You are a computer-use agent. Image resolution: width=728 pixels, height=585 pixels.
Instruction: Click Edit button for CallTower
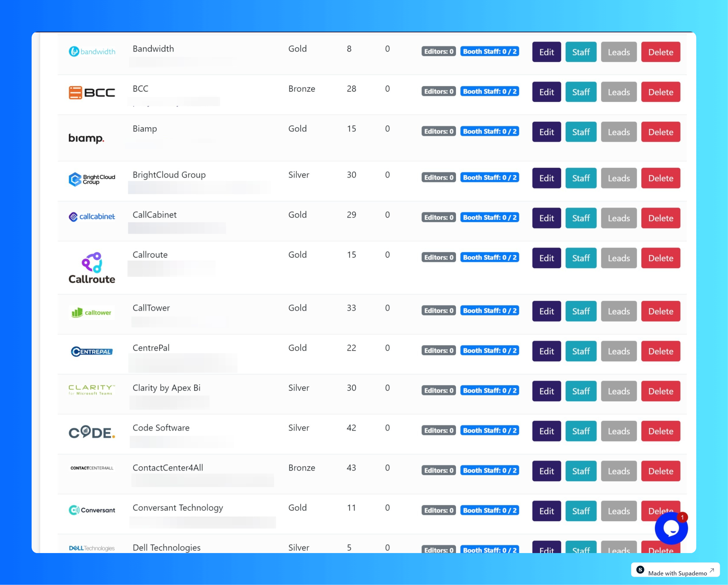tap(546, 310)
